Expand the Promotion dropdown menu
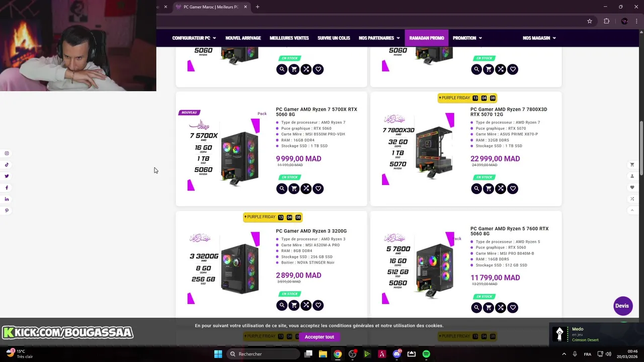Image resolution: width=644 pixels, height=362 pixels. [467, 38]
